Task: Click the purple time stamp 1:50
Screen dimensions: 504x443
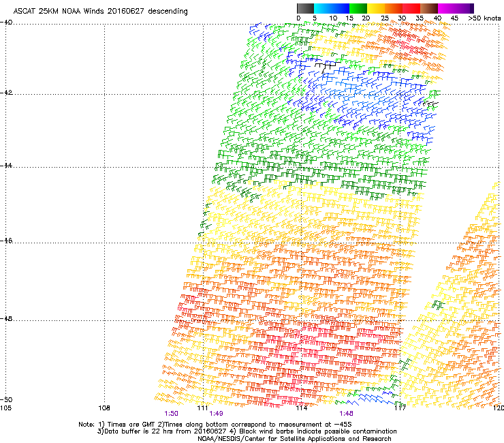Action: point(171,414)
